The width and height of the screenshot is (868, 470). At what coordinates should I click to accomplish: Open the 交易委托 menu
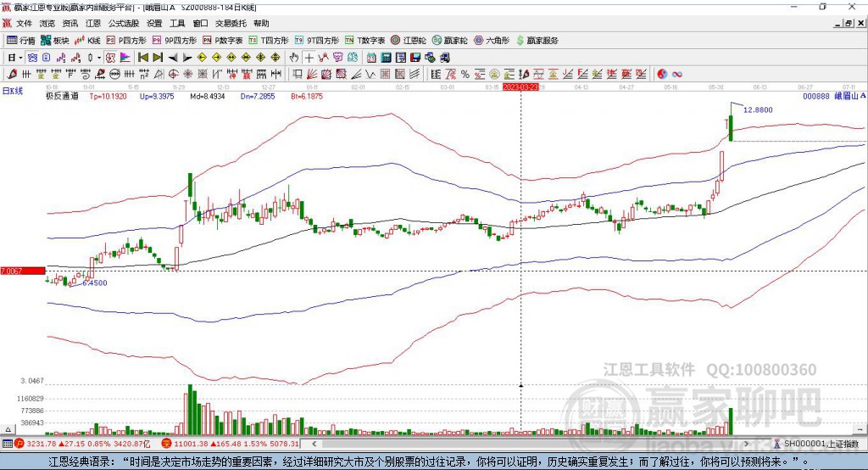230,24
